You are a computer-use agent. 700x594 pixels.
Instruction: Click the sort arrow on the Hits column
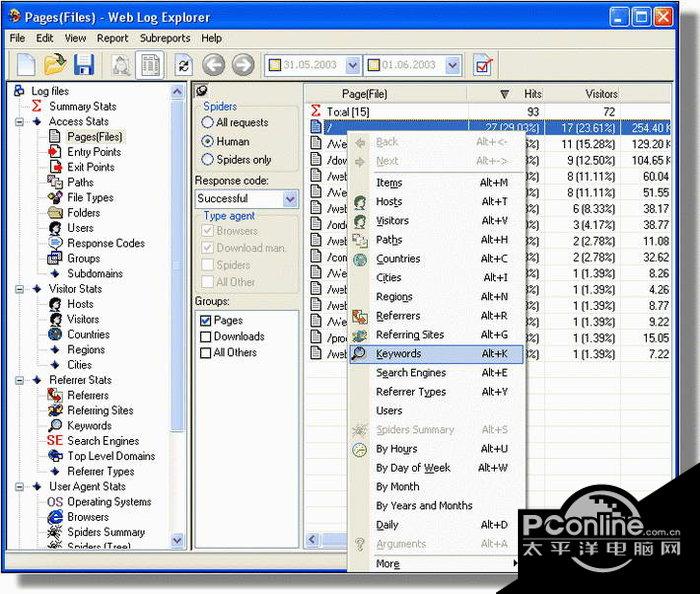click(504, 94)
